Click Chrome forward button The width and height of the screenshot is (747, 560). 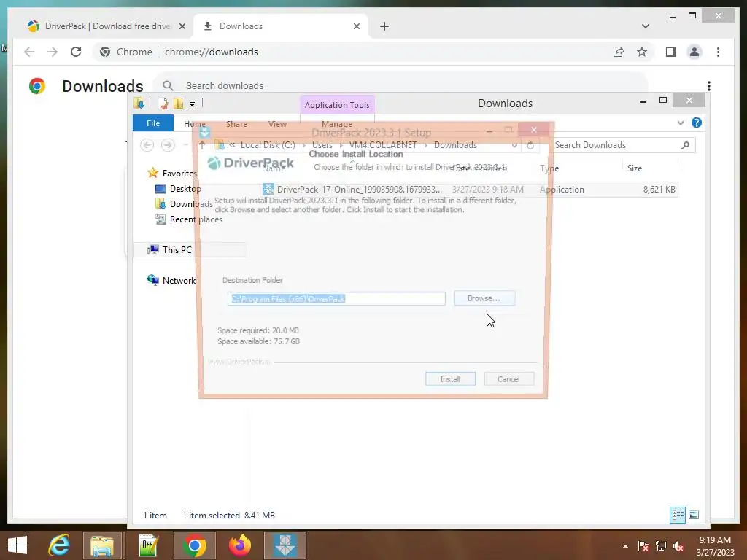(x=53, y=52)
